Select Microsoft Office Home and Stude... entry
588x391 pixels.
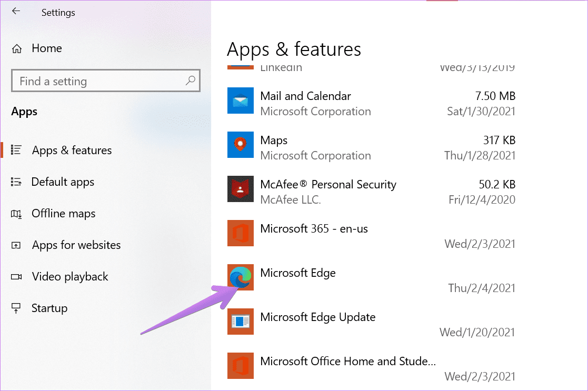coord(348,362)
